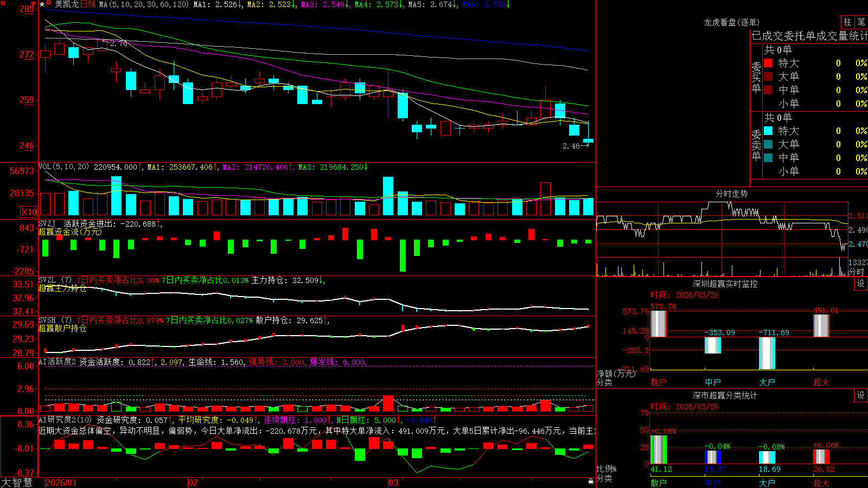This screenshot has height=488, width=868.
Task: Click the teal 中单 sell-order swatch
Action: 768,158
